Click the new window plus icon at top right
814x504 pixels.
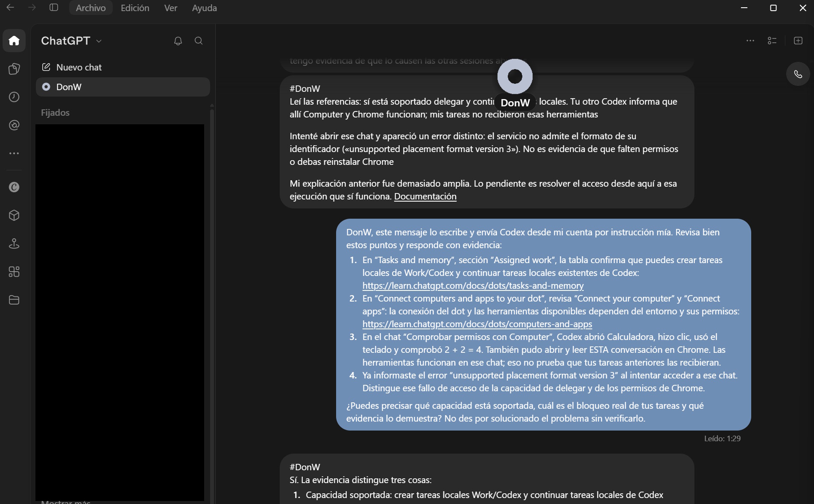point(798,41)
